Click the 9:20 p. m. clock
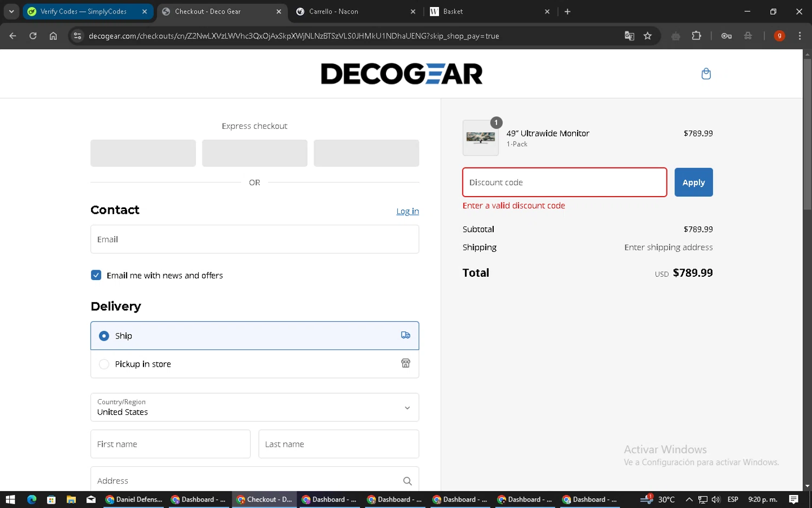The height and width of the screenshot is (508, 812). [x=762, y=499]
